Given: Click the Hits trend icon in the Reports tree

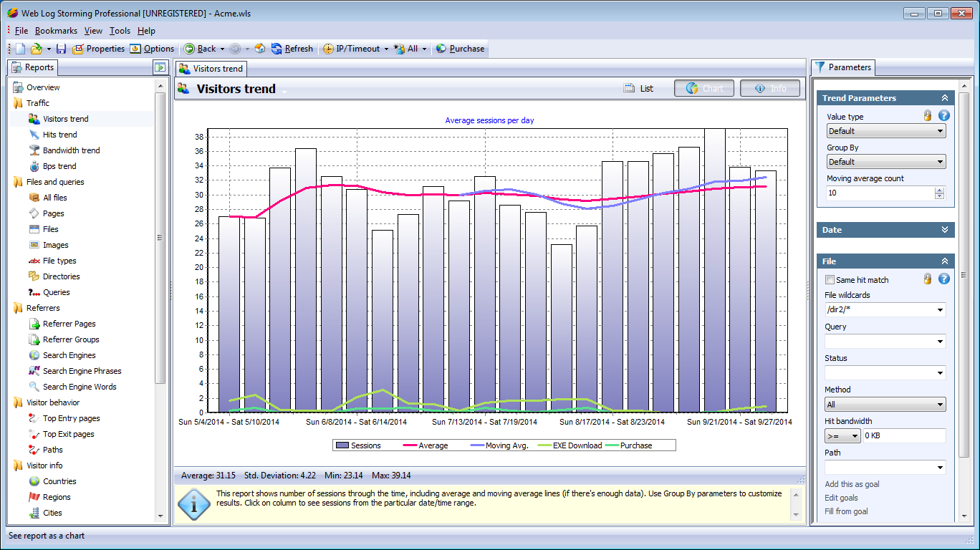Looking at the screenshot, I should tap(34, 135).
